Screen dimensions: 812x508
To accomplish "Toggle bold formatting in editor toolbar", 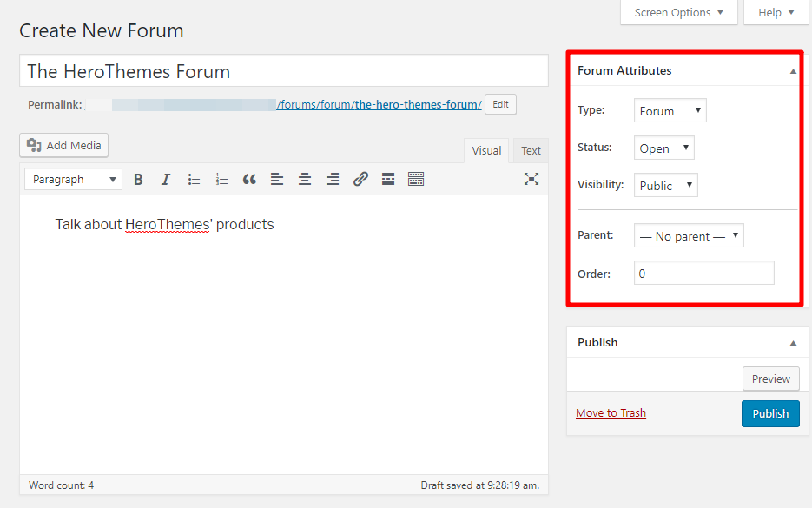I will (x=138, y=179).
